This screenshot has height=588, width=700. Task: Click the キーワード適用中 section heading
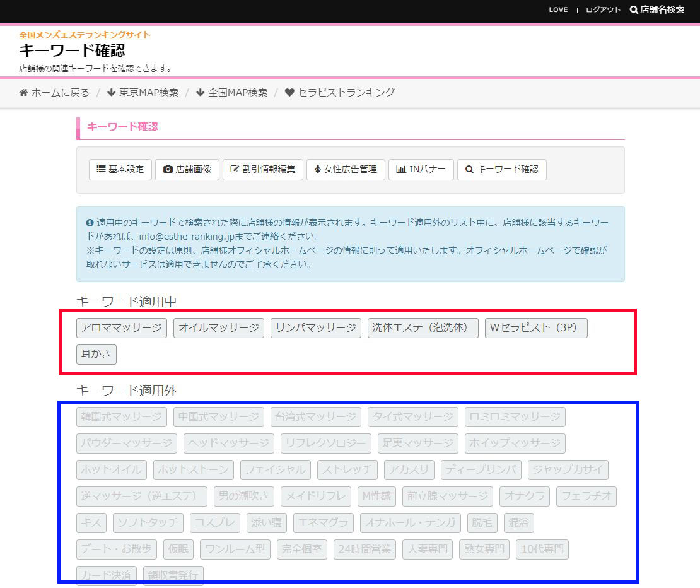click(126, 302)
